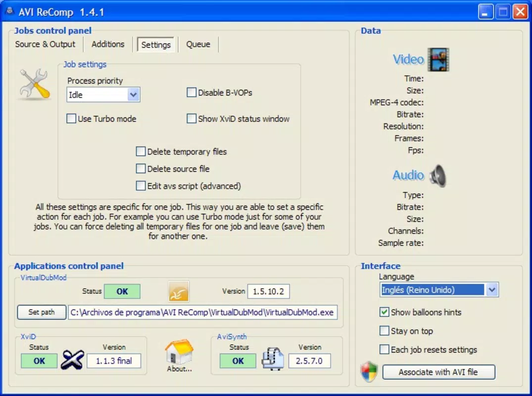Screen dimensions: 532x396
Task: Click the AviSynth film script icon
Action: (273, 359)
